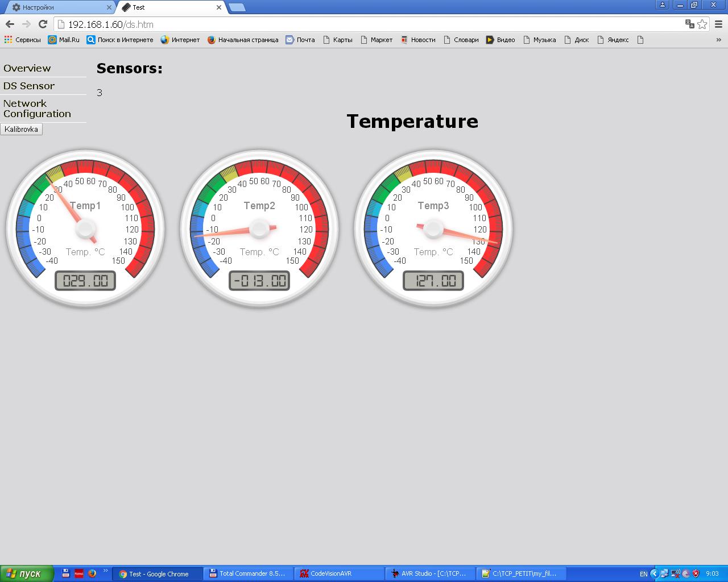Expand the quick launch overflow chevron
This screenshot has height=582, width=728.
pyautogui.click(x=105, y=571)
